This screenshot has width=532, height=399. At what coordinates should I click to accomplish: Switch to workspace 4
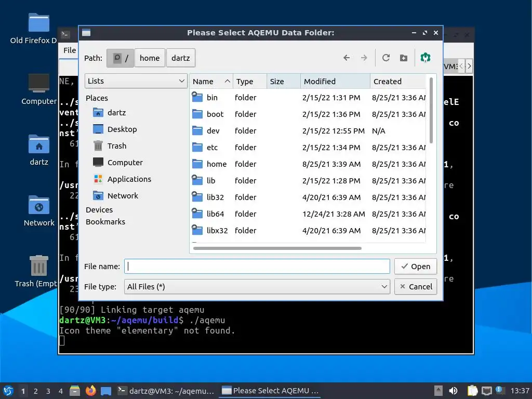pyautogui.click(x=60, y=391)
